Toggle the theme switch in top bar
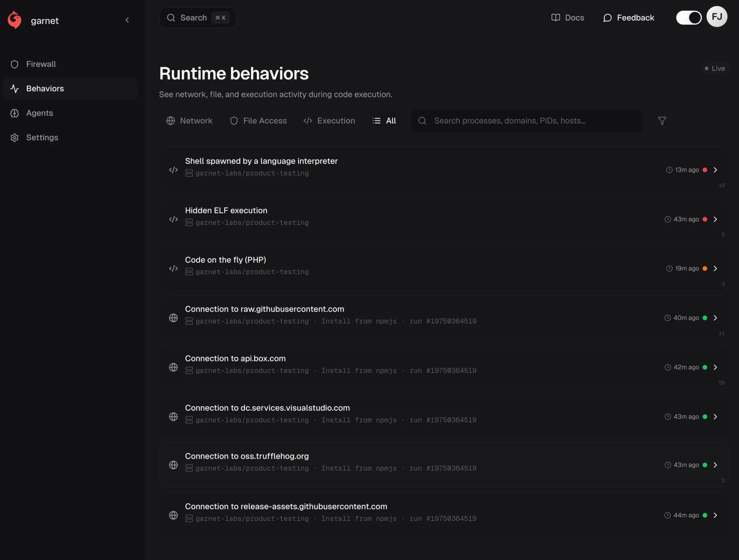The height and width of the screenshot is (560, 739). coord(689,17)
